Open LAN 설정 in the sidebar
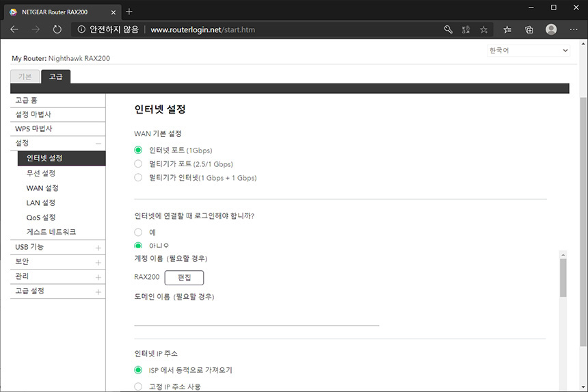 pyautogui.click(x=41, y=202)
